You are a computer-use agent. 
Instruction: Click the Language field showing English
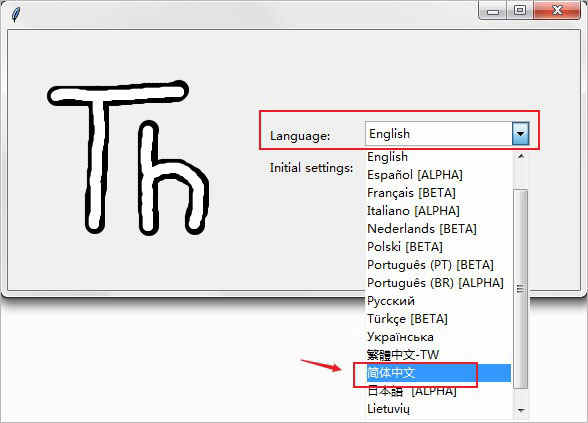click(x=439, y=134)
